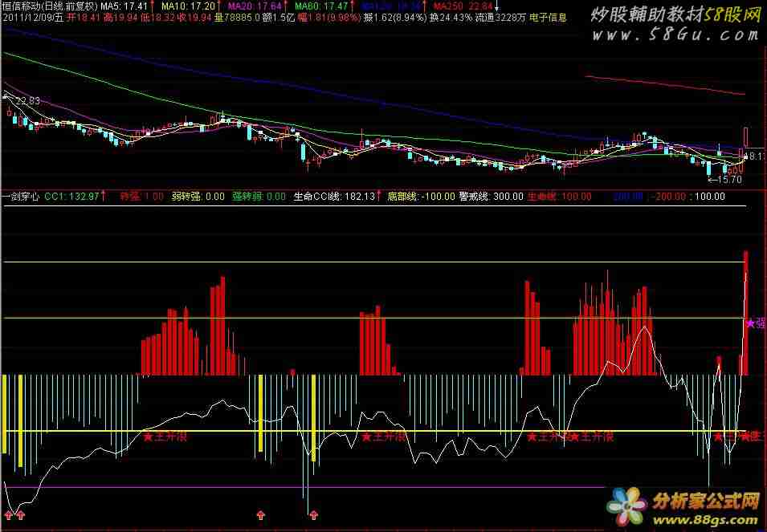767x532 pixels.
Task: Click the 一剑穿心 indicator name label
Action: coord(21,196)
